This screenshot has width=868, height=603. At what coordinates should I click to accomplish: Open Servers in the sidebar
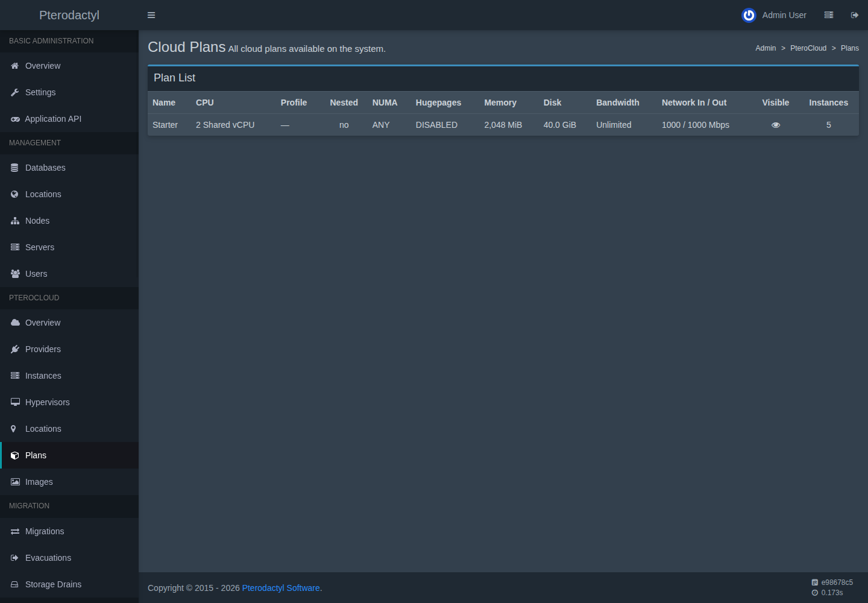coord(69,247)
